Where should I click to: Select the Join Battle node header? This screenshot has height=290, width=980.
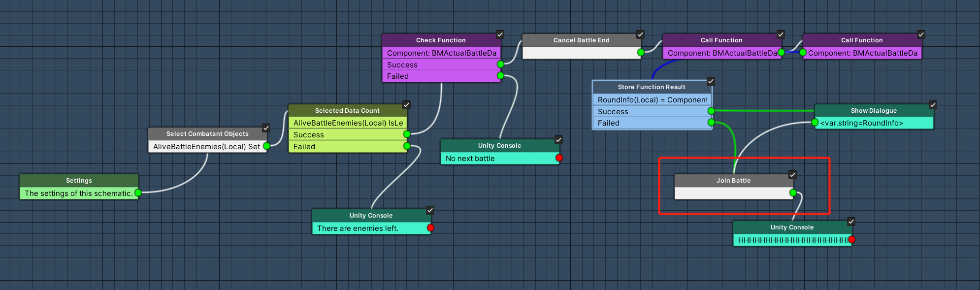(734, 181)
